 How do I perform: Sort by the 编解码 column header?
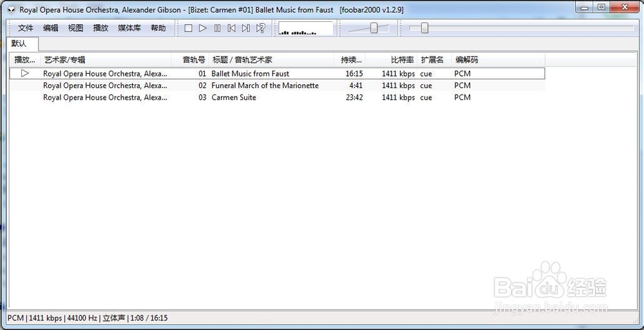[498, 60]
